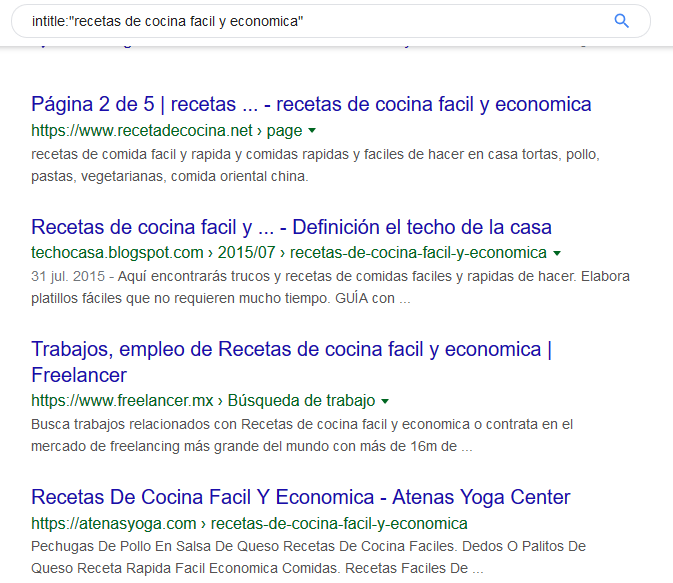The height and width of the screenshot is (583, 673).
Task: Open the Freelancer trabajos result title
Action: coord(291,362)
